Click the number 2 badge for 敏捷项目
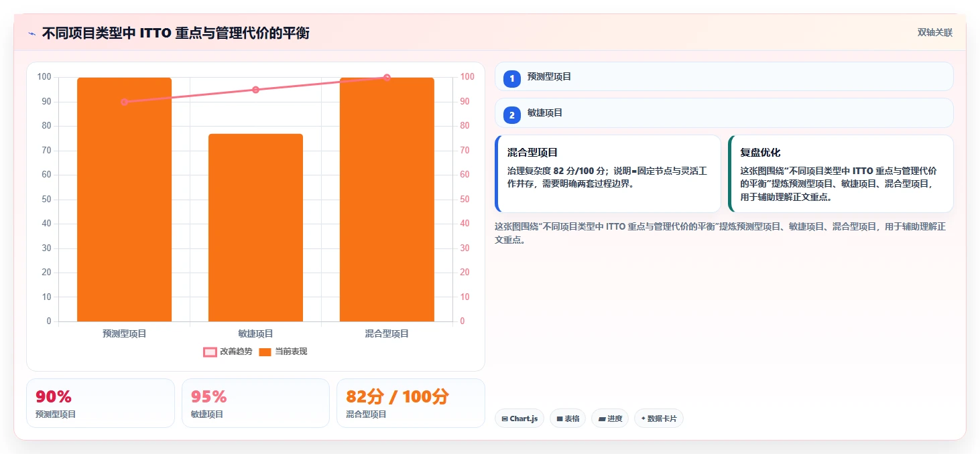The width and height of the screenshot is (980, 454). tap(512, 115)
